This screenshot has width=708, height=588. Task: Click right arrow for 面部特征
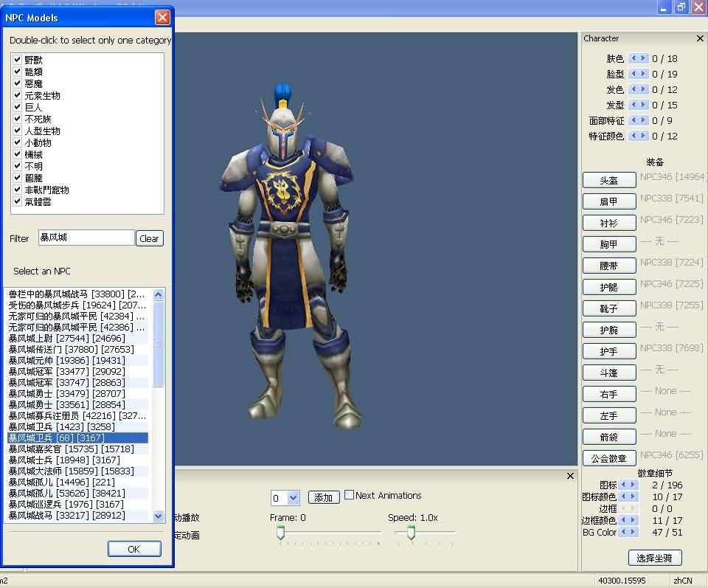click(643, 120)
